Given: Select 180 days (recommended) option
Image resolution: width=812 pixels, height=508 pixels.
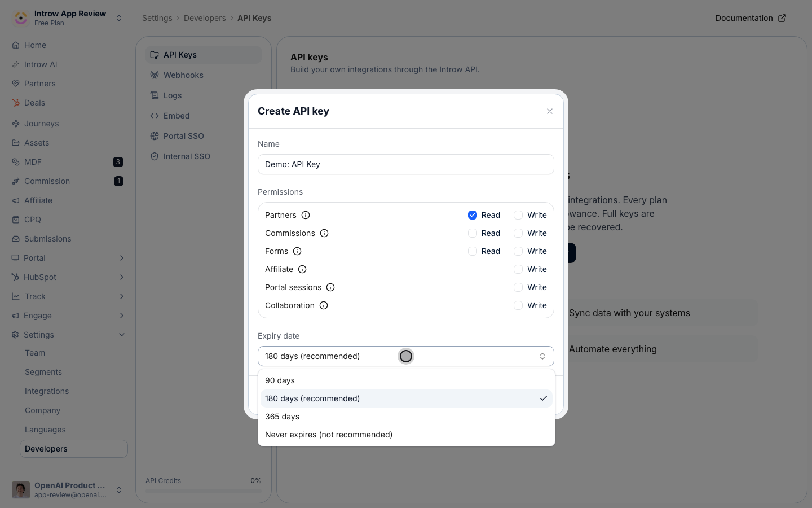Looking at the screenshot, I should point(406,398).
